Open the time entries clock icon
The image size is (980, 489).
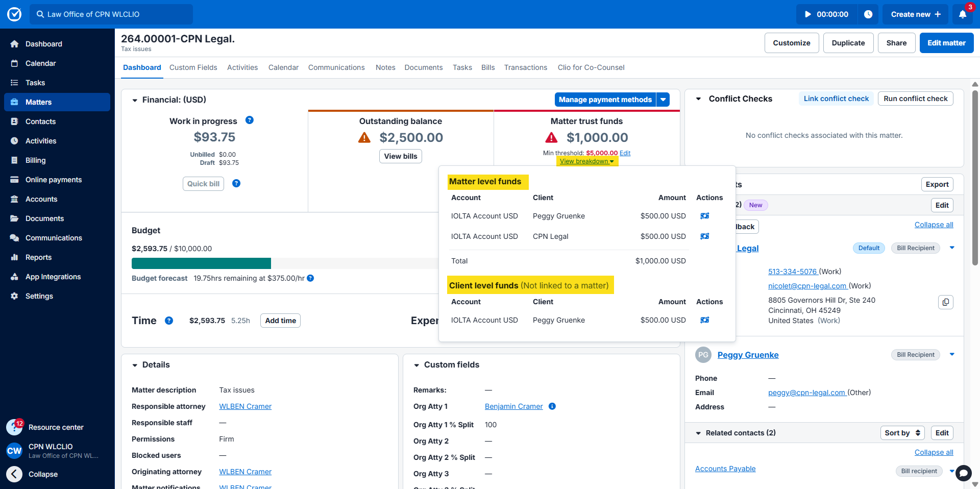point(868,14)
